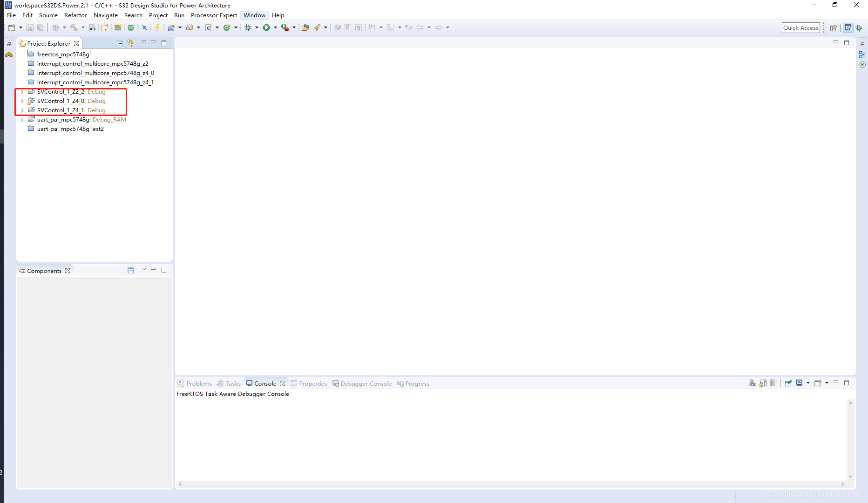Open the Components view menu arrow
The width and height of the screenshot is (868, 503).
(x=143, y=269)
